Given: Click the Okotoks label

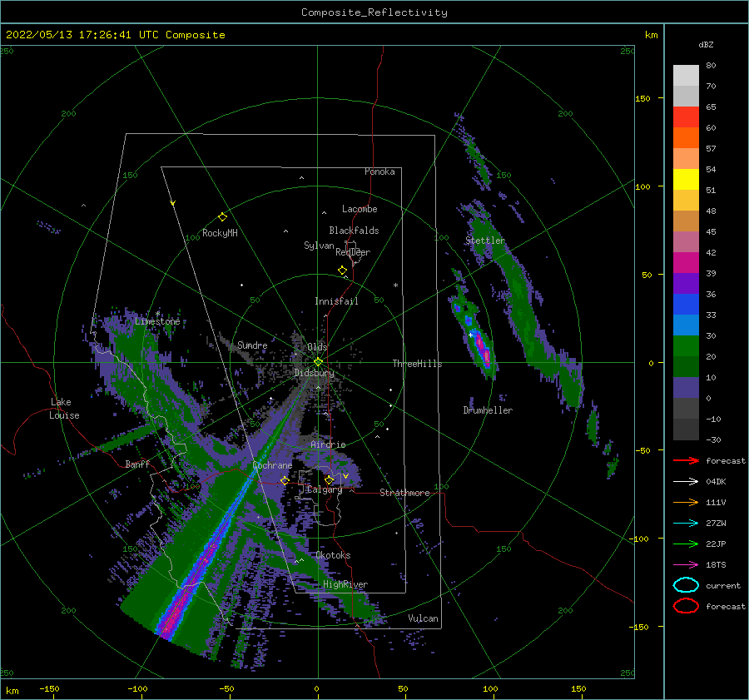Looking at the screenshot, I should (x=333, y=555).
